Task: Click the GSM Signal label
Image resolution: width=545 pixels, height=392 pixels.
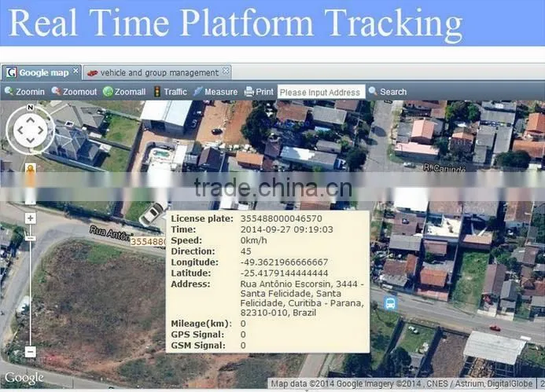Action: [198, 346]
